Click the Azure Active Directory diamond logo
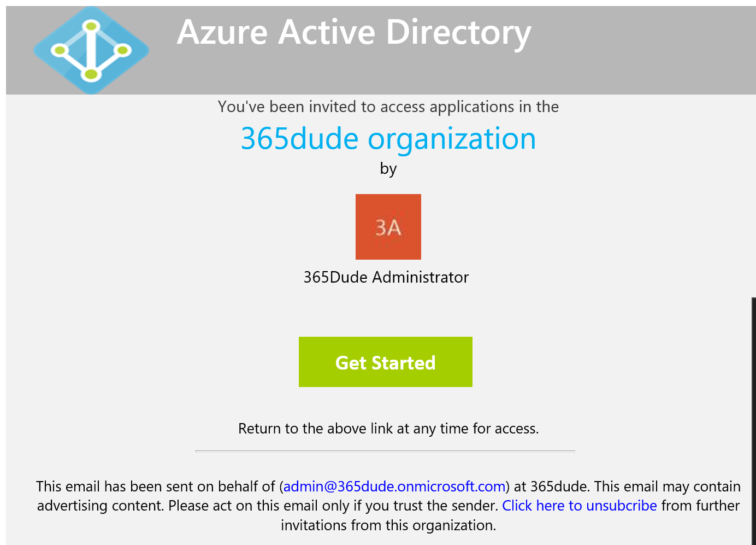The image size is (756, 545). click(91, 50)
